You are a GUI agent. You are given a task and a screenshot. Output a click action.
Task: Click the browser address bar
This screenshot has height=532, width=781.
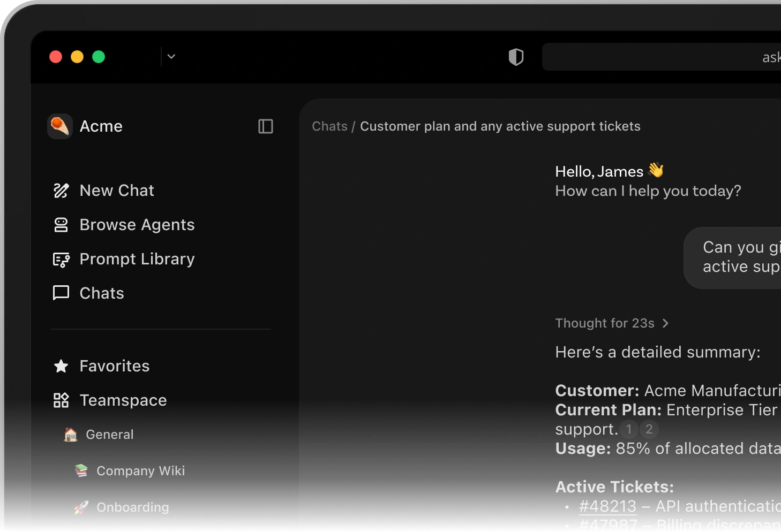tap(662, 57)
